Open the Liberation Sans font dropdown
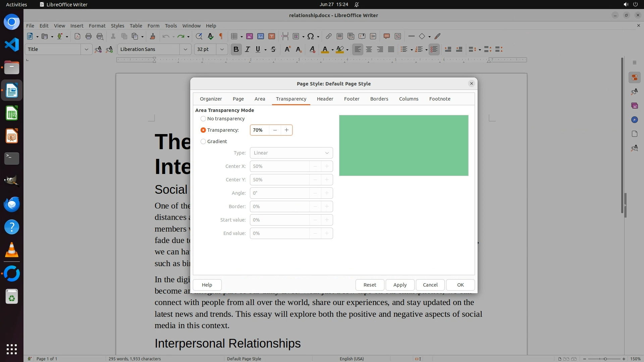Viewport: 644px width, 362px height. click(x=185, y=49)
